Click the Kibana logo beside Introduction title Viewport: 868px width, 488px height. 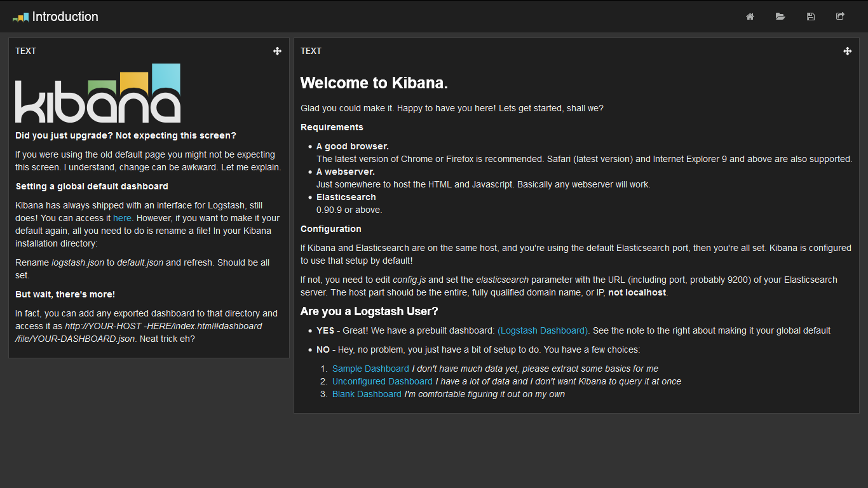click(20, 17)
